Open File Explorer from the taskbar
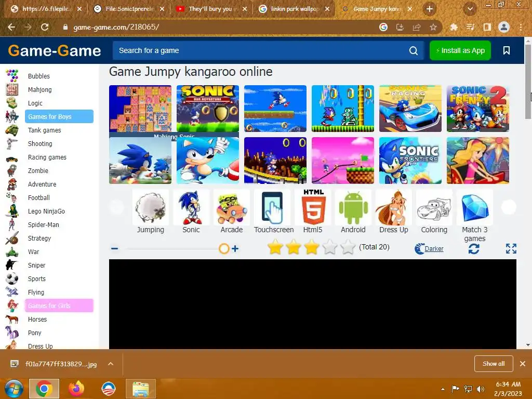Image resolution: width=532 pixels, height=399 pixels. (x=141, y=389)
